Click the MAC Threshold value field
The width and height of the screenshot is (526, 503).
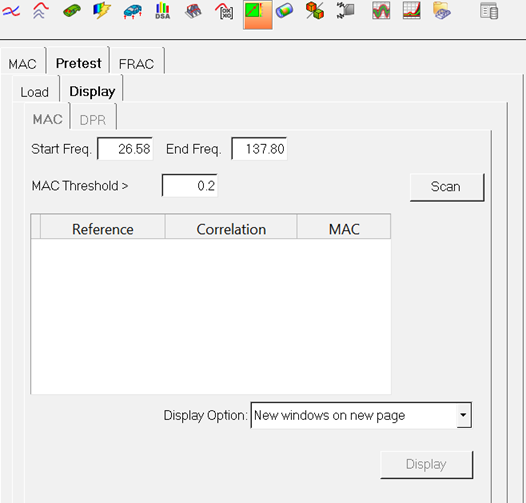(x=190, y=185)
